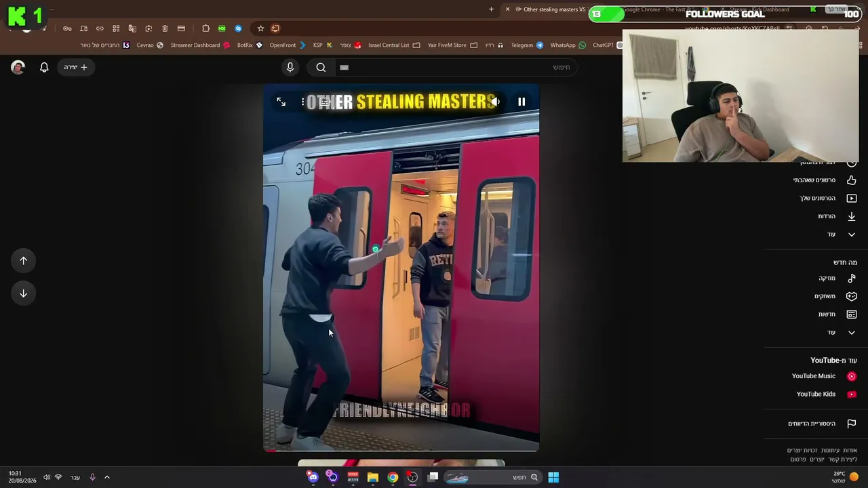The width and height of the screenshot is (868, 488).
Task: Open Report history (היסטוריית הדיווחים)
Action: [822, 424]
